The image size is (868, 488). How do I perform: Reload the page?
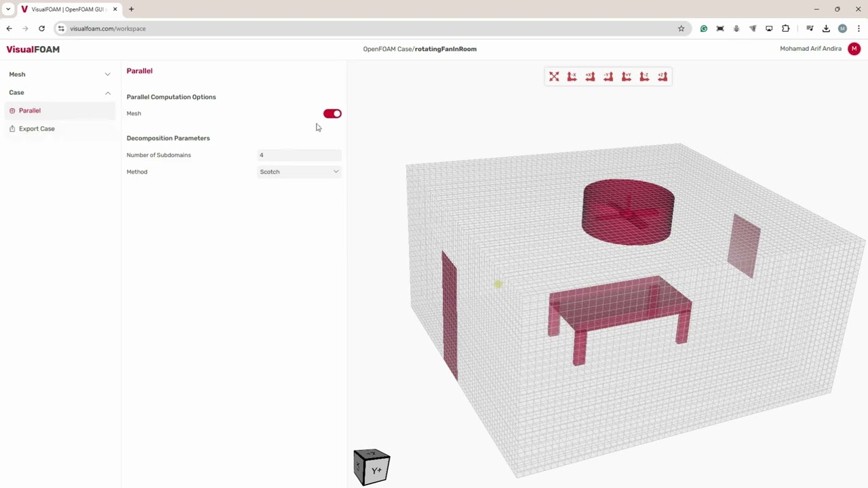[41, 28]
